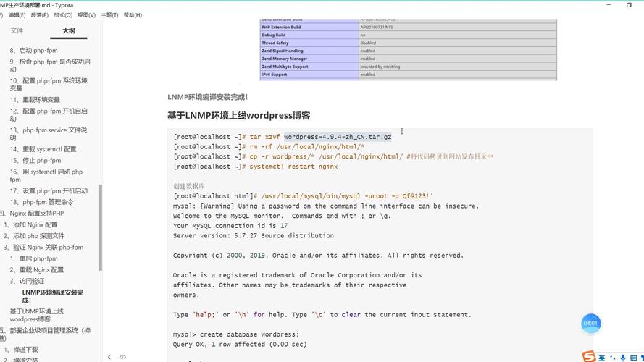Image resolution: width=644 pixels, height=362 pixels.
Task: Click the IPv6 Support row in phpinfo image
Action: pos(409,75)
